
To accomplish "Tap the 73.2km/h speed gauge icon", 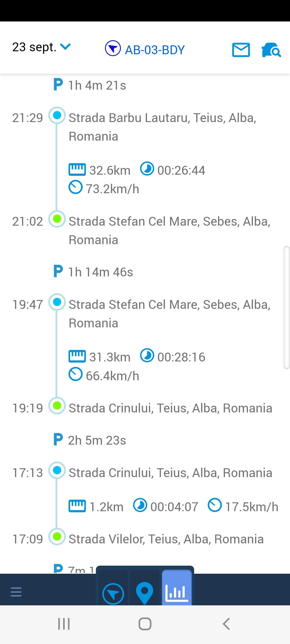I will (75, 187).
